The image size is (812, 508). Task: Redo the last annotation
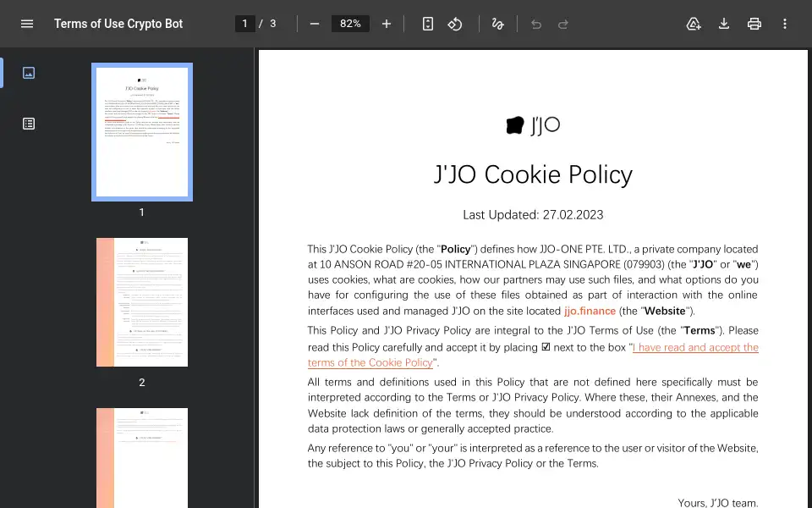(x=563, y=24)
